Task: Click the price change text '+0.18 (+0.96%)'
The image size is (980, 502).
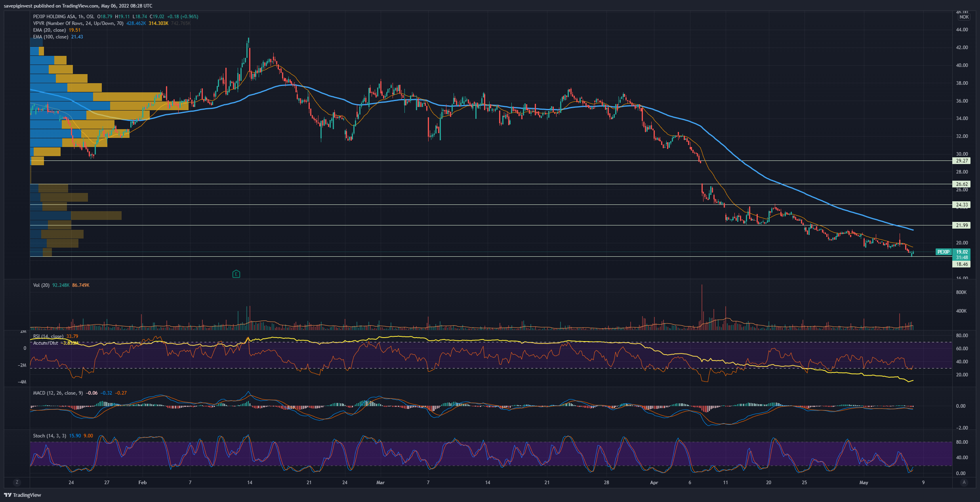Action: click(x=183, y=17)
